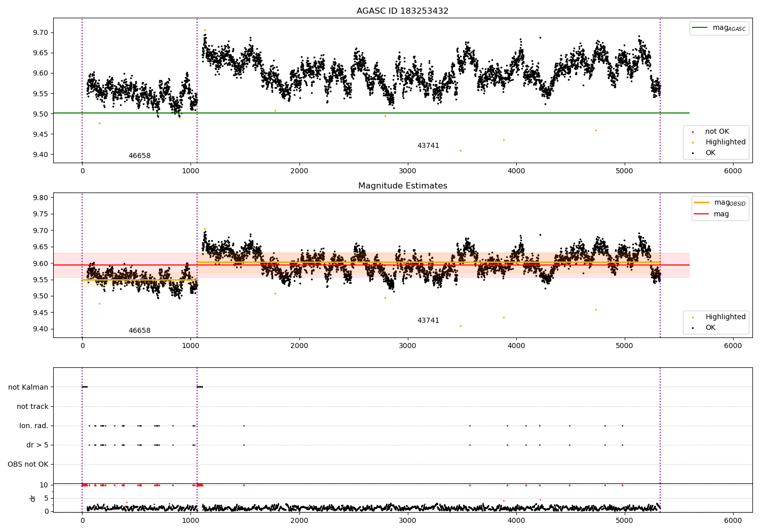Click the '43741' obsid label in top plot
Image resolution: width=760 pixels, height=532 pixels.
[428, 146]
